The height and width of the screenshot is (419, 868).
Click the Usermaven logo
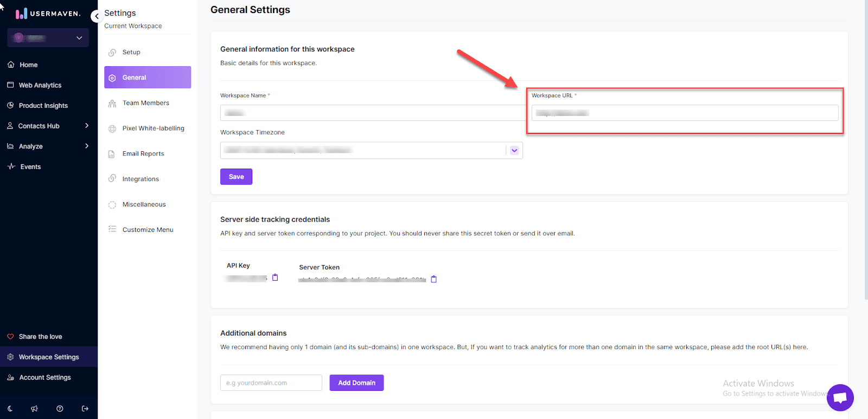[48, 14]
